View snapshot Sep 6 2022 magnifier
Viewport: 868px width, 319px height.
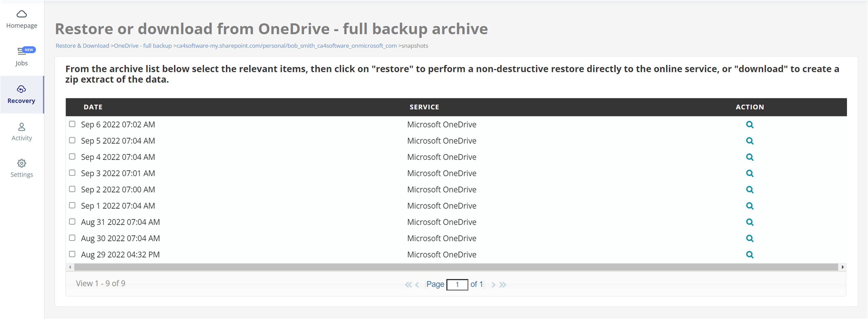click(750, 125)
